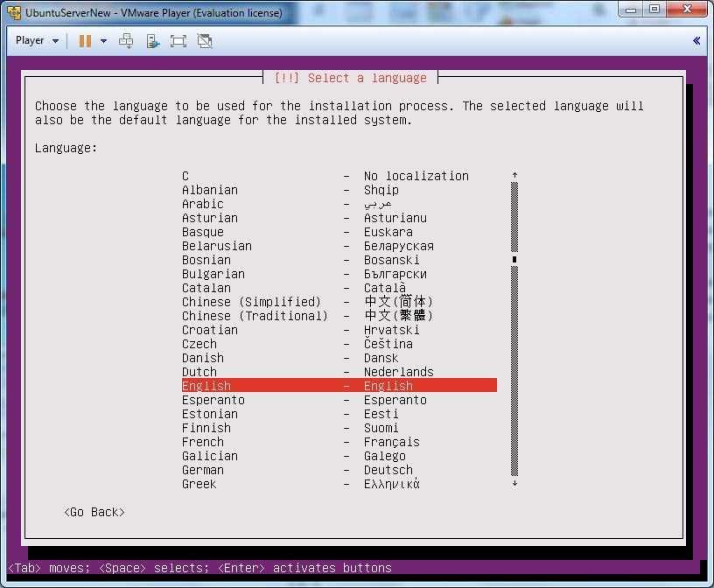Select the Dutch language entry
The width and height of the screenshot is (714, 588).
(199, 372)
